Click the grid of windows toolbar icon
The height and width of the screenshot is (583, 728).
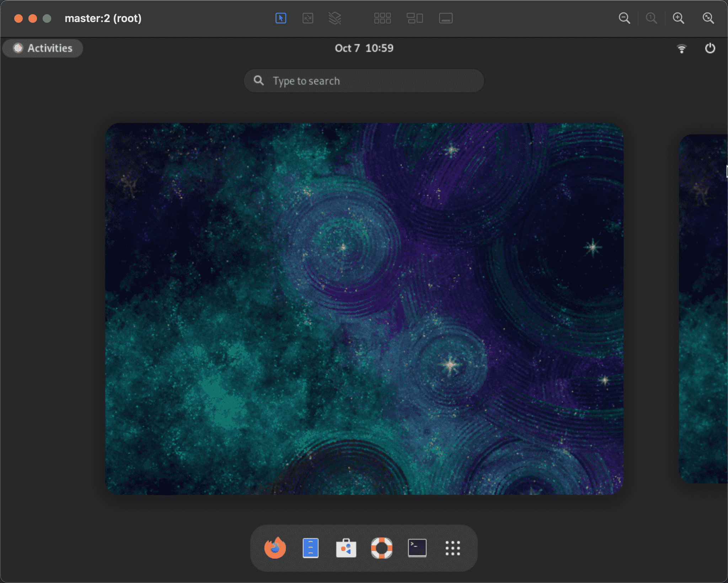tap(382, 18)
